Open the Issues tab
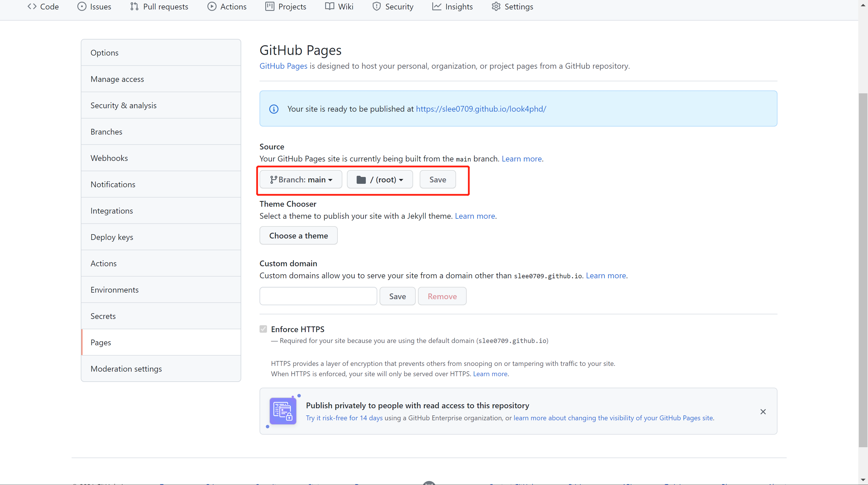Viewport: 868px width, 485px height. click(94, 7)
